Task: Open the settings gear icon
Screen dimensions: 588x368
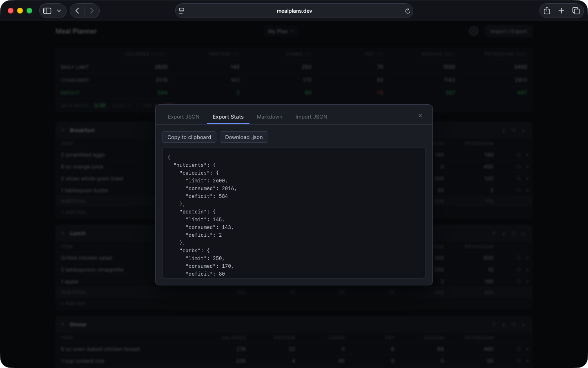Action: pyautogui.click(x=474, y=31)
